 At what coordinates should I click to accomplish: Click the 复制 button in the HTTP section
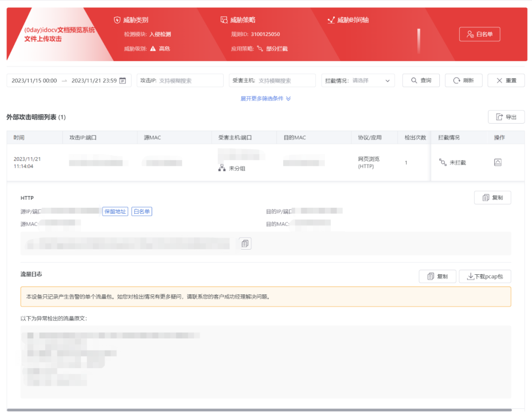point(493,197)
